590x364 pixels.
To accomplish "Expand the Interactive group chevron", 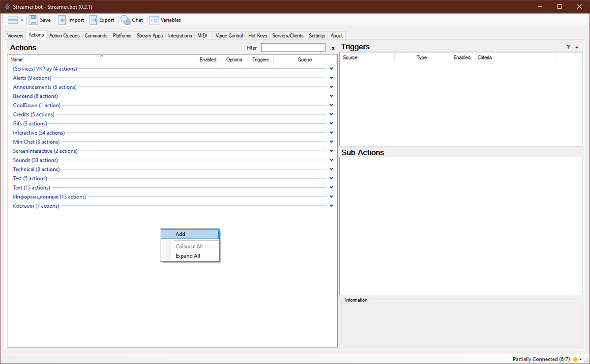I will point(331,133).
